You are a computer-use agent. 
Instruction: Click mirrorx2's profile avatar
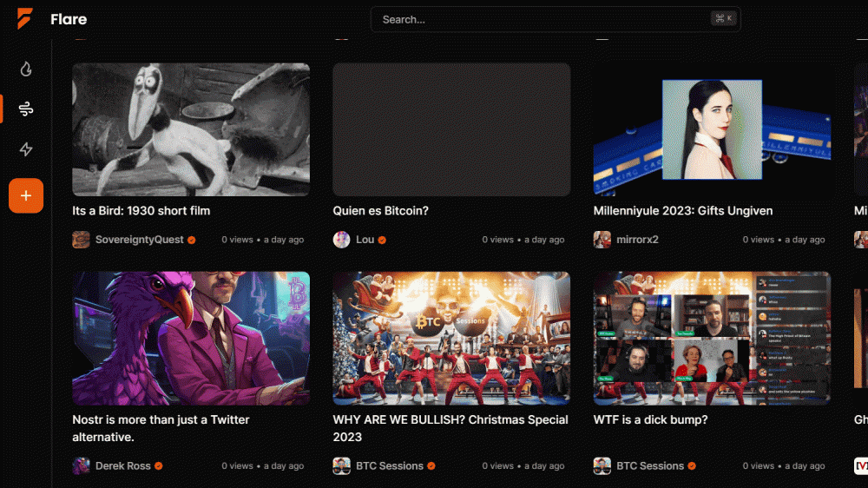click(602, 240)
